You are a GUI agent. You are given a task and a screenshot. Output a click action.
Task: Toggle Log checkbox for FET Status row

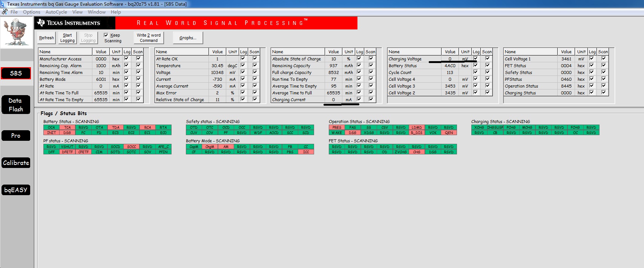592,65
